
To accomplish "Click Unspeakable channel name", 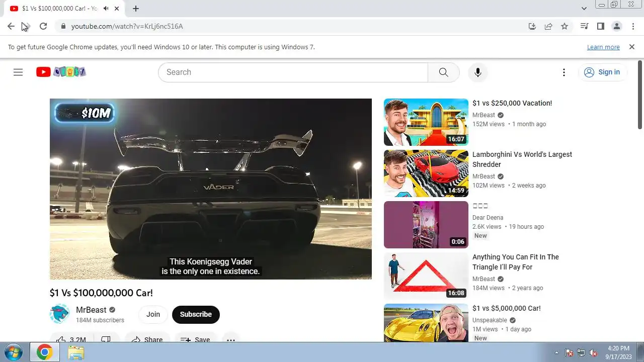I will tap(490, 320).
